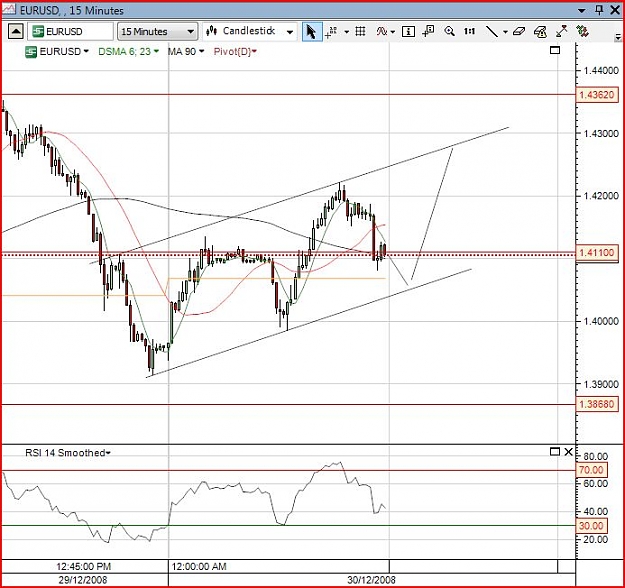The image size is (625, 588).
Task: Click the green-red trading arrows icon
Action: click(x=582, y=31)
